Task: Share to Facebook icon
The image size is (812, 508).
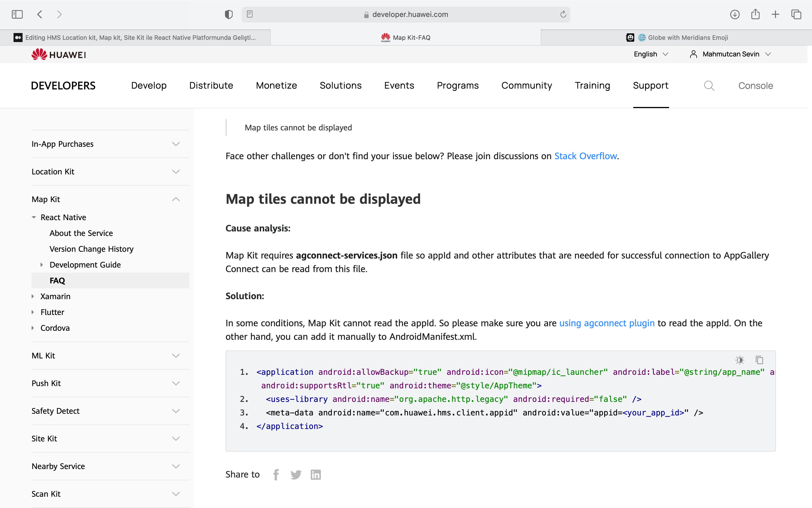Action: coord(276,474)
